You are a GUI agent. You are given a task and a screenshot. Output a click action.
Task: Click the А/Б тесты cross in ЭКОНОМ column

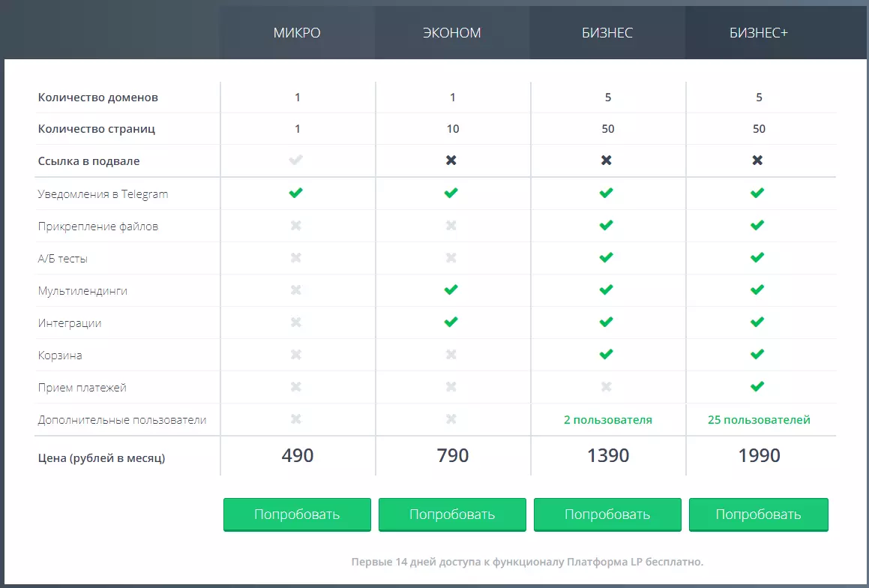tap(451, 258)
